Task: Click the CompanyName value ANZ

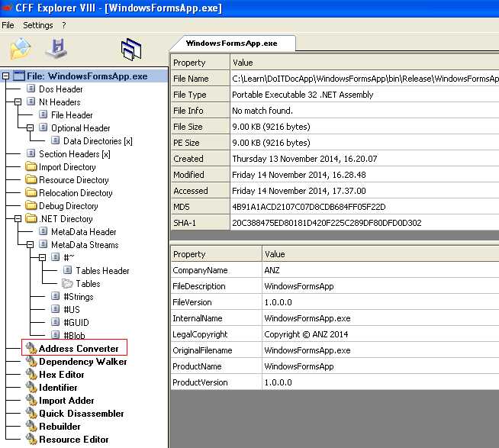Action: [381, 270]
